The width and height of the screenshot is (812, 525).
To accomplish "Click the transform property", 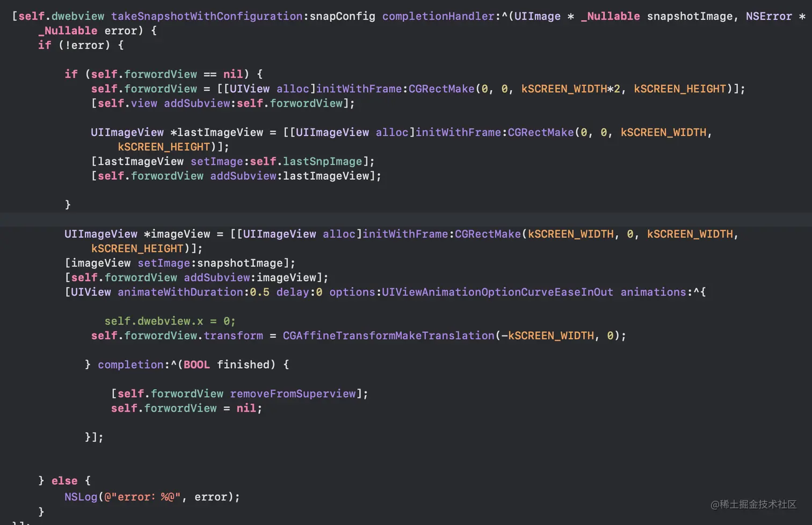I will (233, 335).
